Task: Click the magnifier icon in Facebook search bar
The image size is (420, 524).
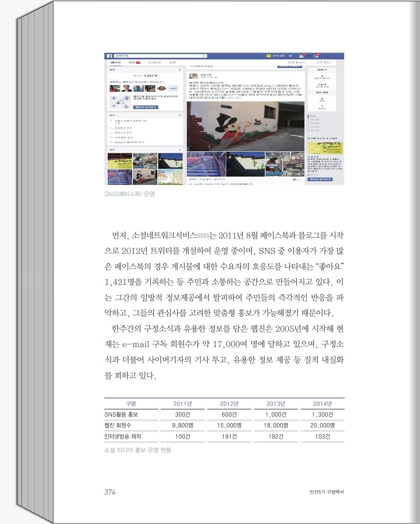Action: click(x=204, y=56)
